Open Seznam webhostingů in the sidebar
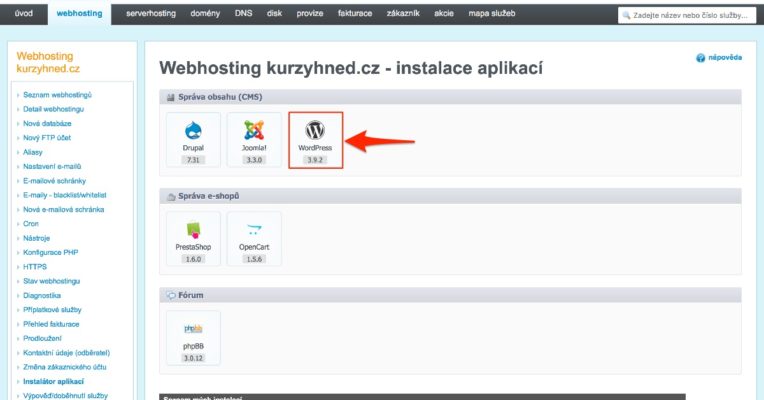764x400 pixels. click(x=57, y=95)
